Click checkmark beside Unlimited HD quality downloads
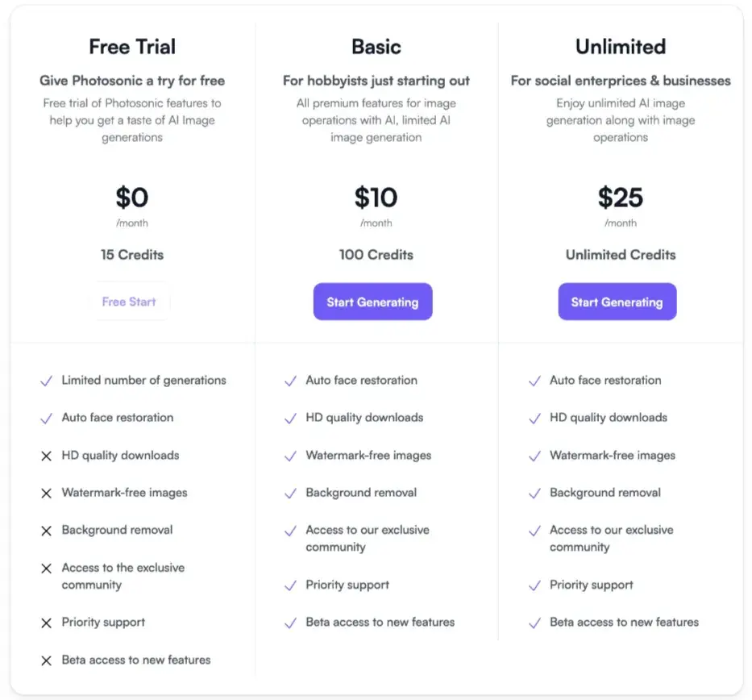 pyautogui.click(x=534, y=419)
